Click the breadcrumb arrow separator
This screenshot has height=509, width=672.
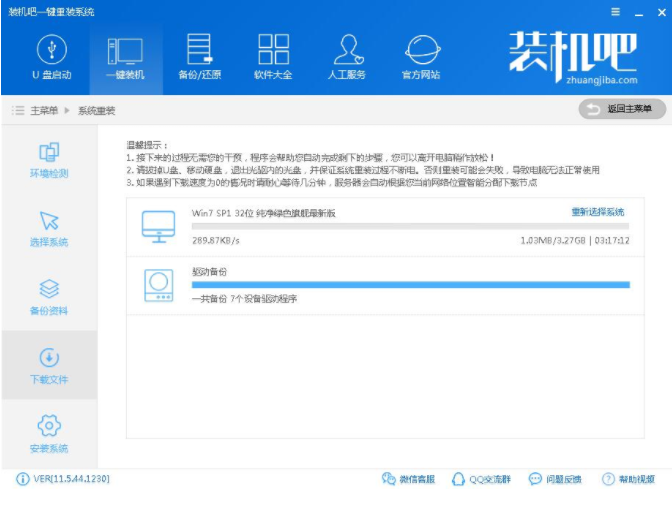[67, 111]
